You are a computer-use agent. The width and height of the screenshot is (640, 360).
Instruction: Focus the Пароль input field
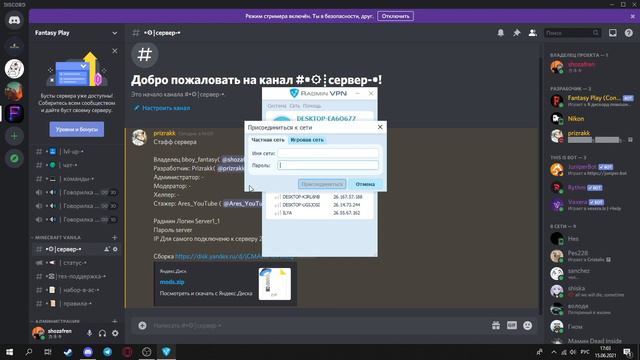pyautogui.click(x=328, y=165)
